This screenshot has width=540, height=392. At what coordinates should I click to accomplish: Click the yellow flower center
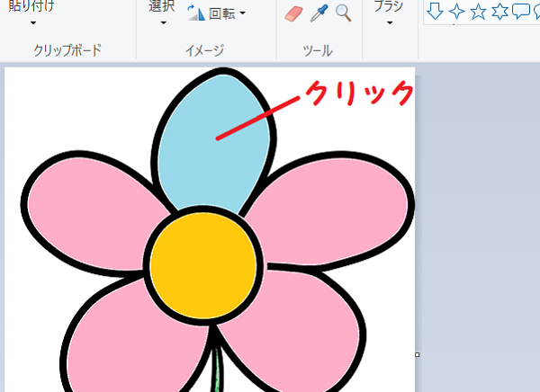203,265
